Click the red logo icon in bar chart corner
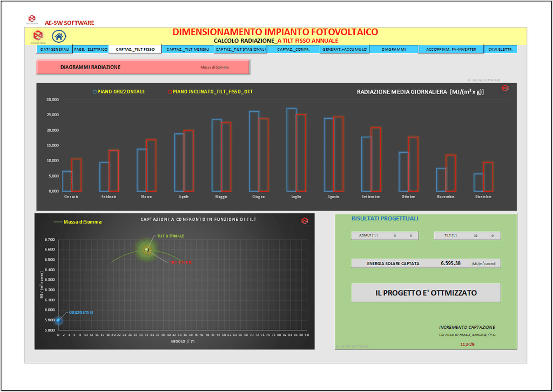The height and width of the screenshot is (392, 553). (x=505, y=88)
